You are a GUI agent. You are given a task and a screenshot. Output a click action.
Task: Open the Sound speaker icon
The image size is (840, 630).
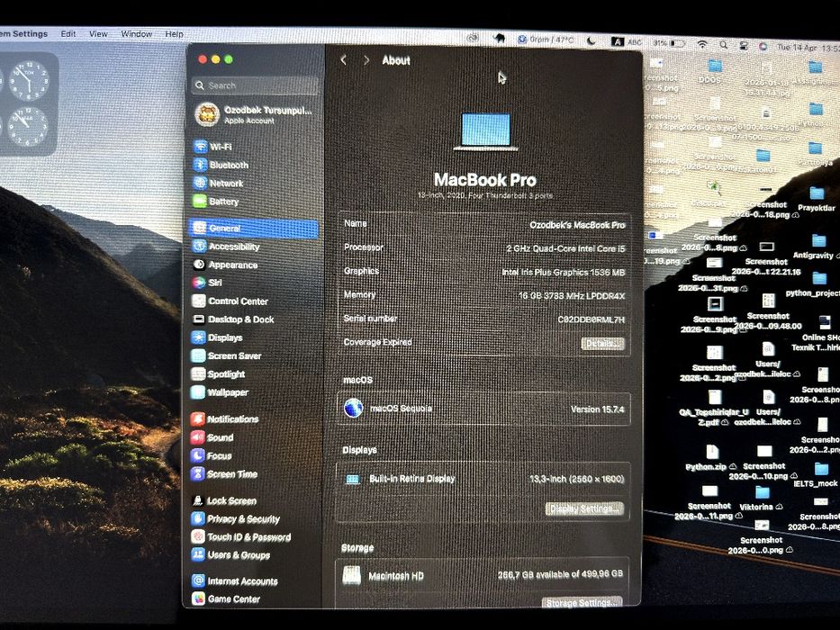point(198,437)
